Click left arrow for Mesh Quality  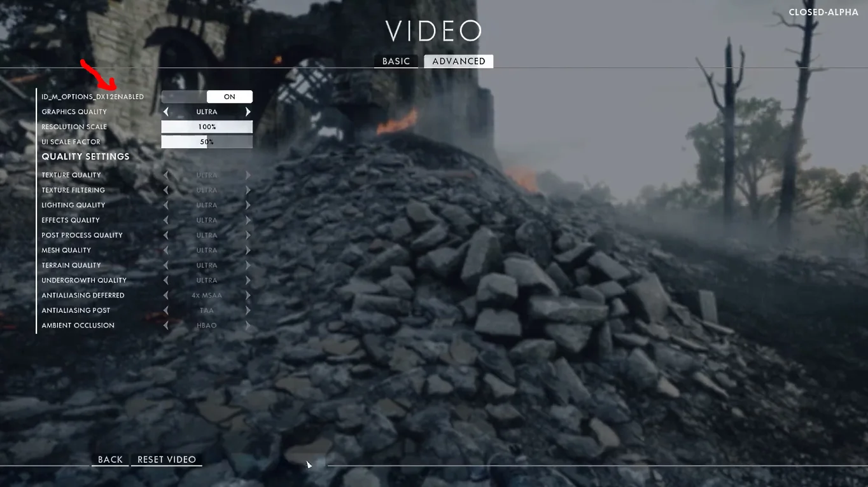tap(166, 250)
